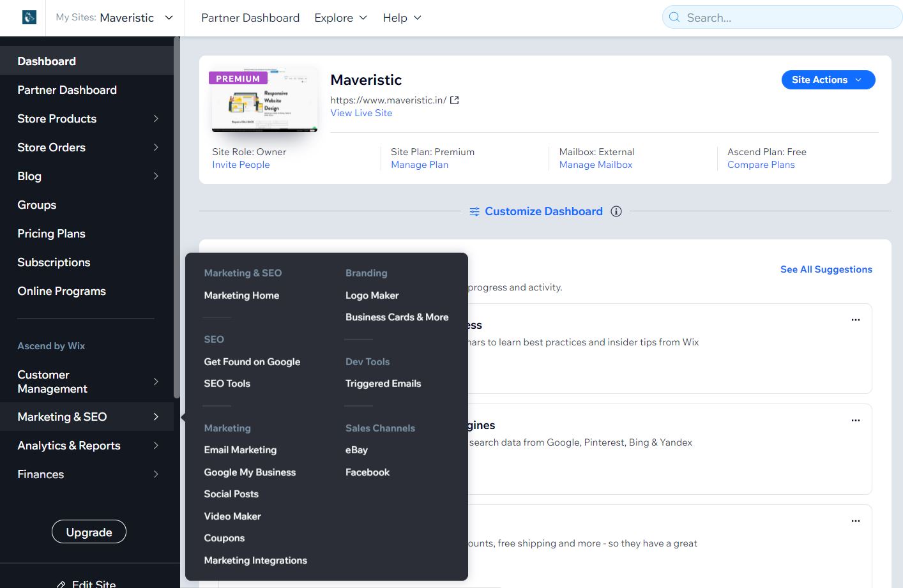Select Marketing Home in the flyout menu
The image size is (903, 588).
click(x=241, y=296)
